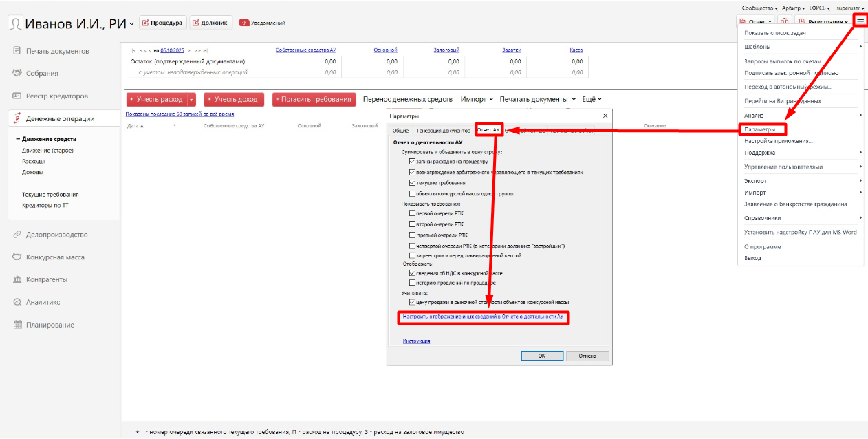Select Параметры in the main menu
Viewport: 868px width, 439px height.
[760, 129]
